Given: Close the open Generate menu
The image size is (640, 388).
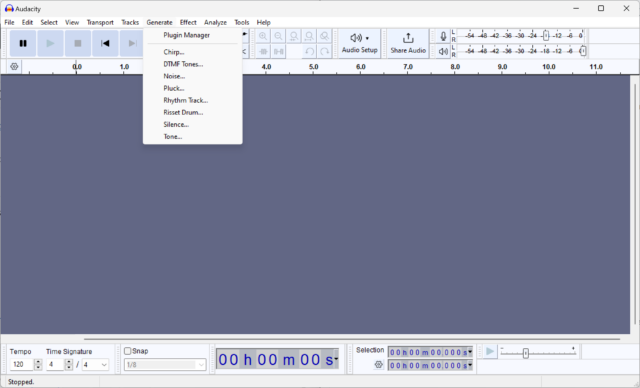Looking at the screenshot, I should (x=159, y=22).
